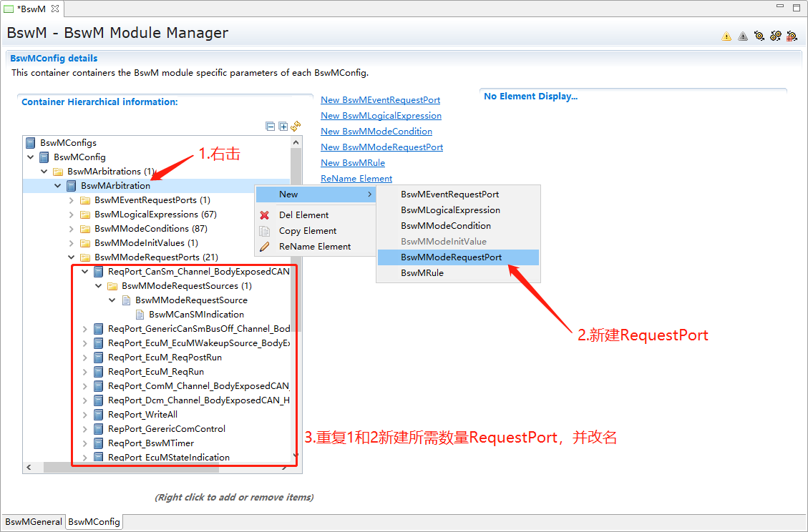Select Copy Element in context menu
Image resolution: width=808 pixels, height=532 pixels.
(x=308, y=231)
